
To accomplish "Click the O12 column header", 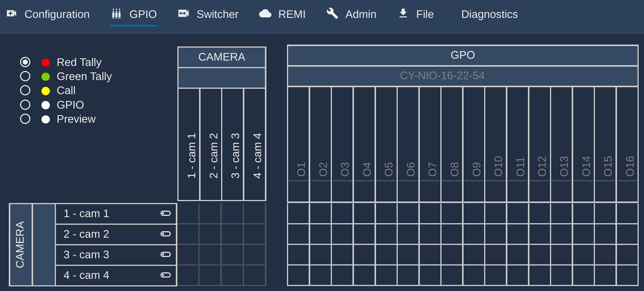I will tap(540, 144).
